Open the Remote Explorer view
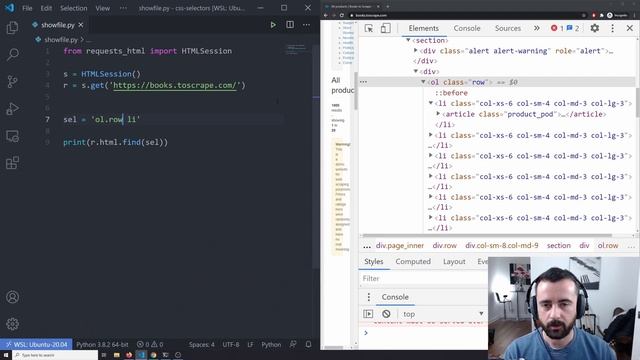Image resolution: width=640 pixels, height=360 pixels. [12, 136]
